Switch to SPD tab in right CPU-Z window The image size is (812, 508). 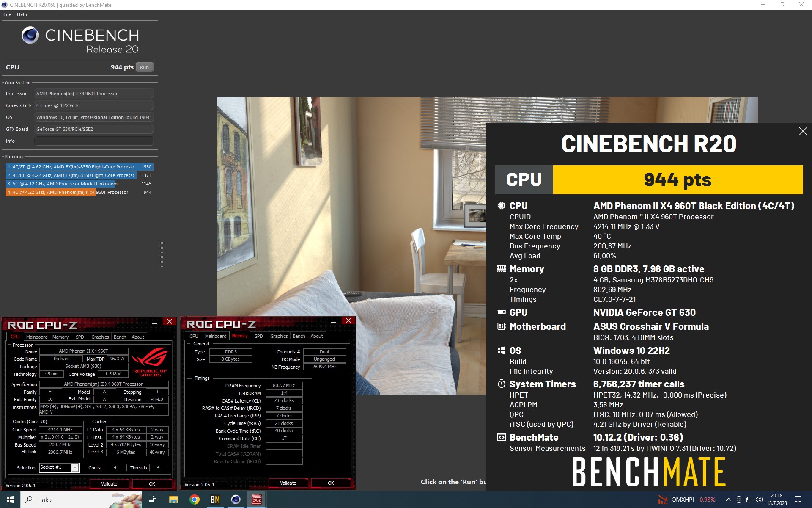click(259, 336)
